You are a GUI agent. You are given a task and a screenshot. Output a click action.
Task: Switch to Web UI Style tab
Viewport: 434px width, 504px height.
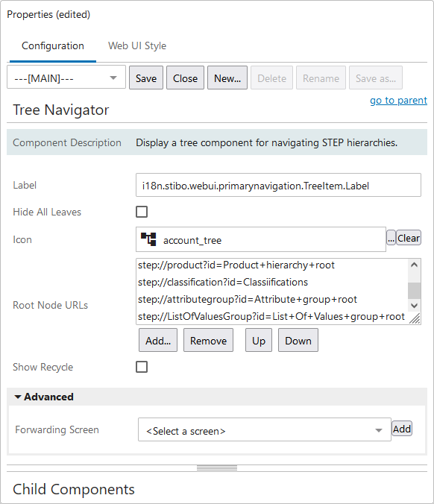(137, 45)
